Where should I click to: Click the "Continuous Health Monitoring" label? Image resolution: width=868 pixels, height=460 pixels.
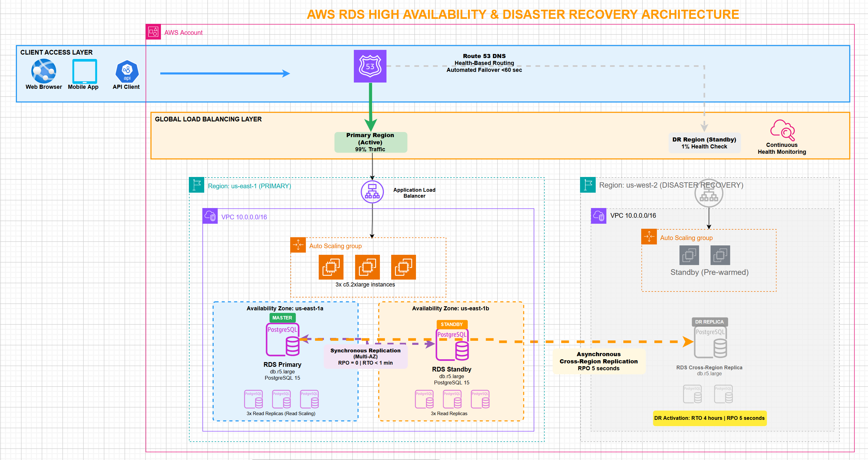tap(782, 148)
